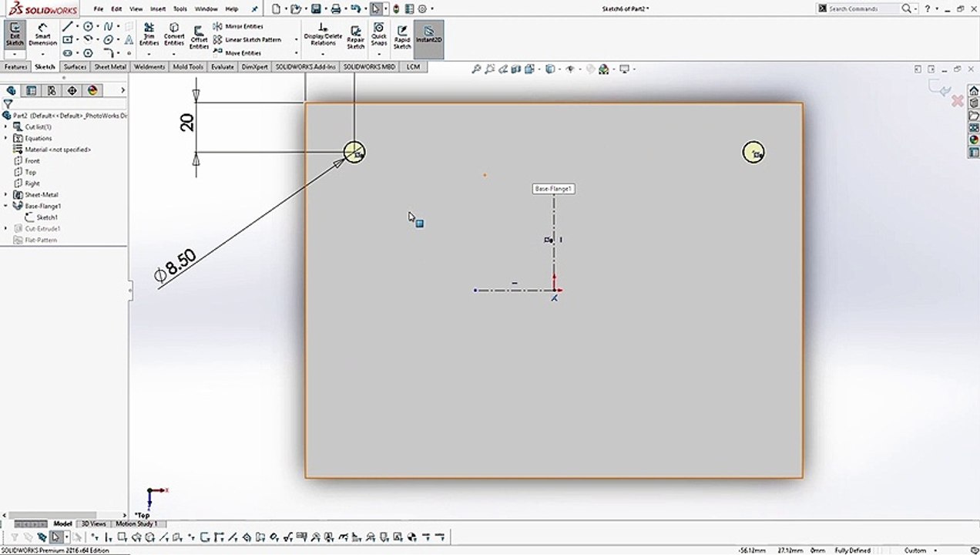Select the Line sketch tool

click(x=68, y=26)
